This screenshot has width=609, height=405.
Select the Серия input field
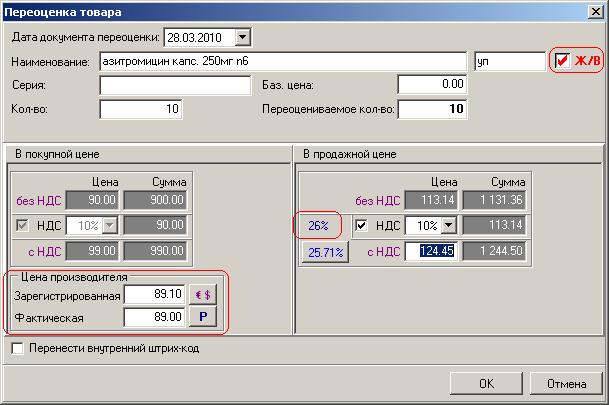click(x=175, y=86)
